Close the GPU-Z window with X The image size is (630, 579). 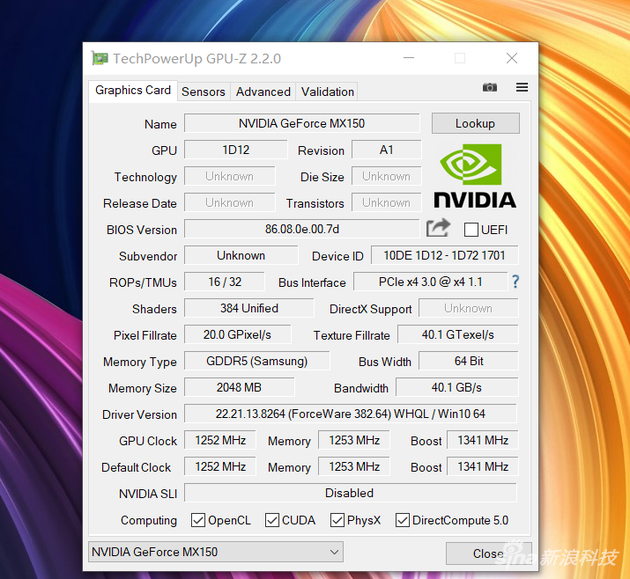(511, 58)
